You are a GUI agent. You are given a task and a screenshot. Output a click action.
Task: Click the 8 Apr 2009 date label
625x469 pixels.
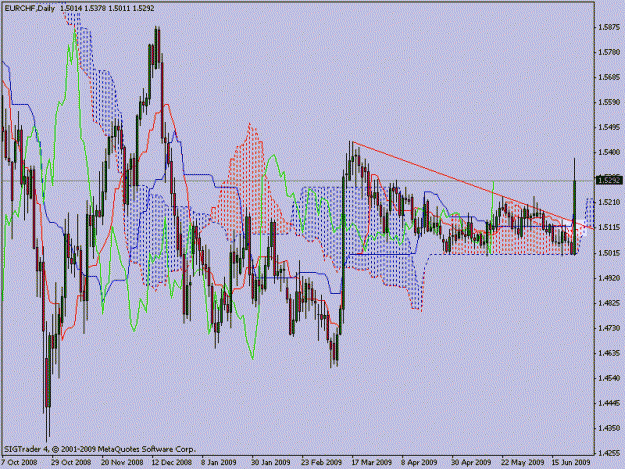tap(419, 463)
